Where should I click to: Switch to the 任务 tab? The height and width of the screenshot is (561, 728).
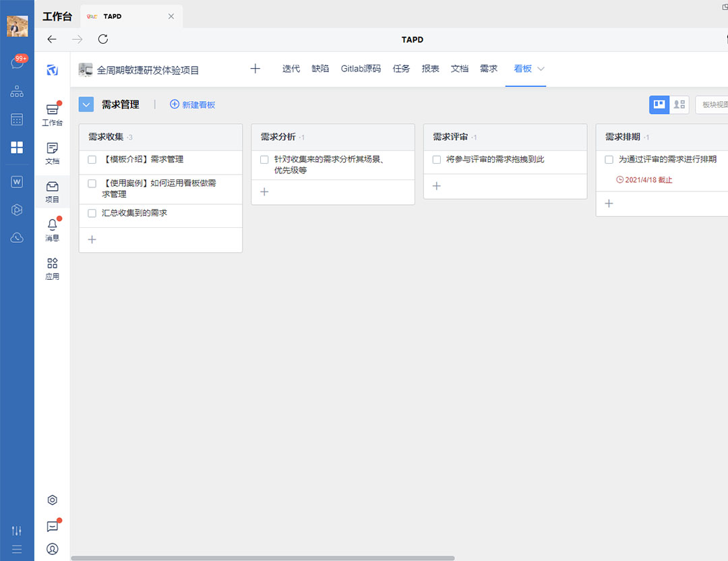tap(401, 69)
